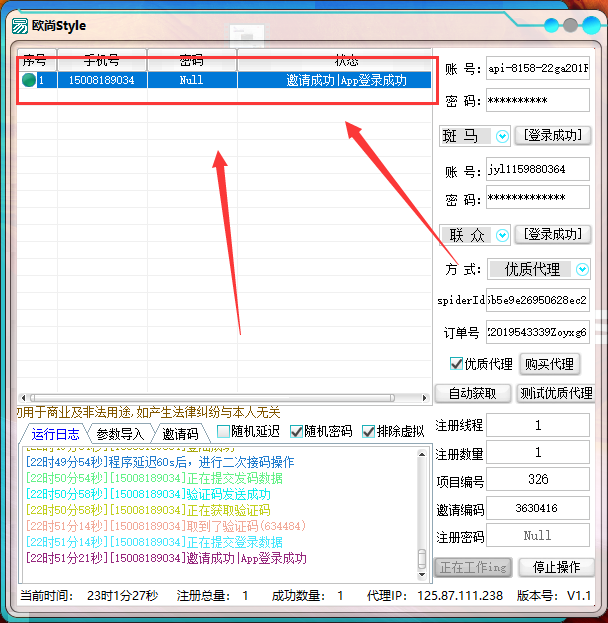Click the last blue circle button in title bar
The width and height of the screenshot is (608, 623).
[591, 25]
